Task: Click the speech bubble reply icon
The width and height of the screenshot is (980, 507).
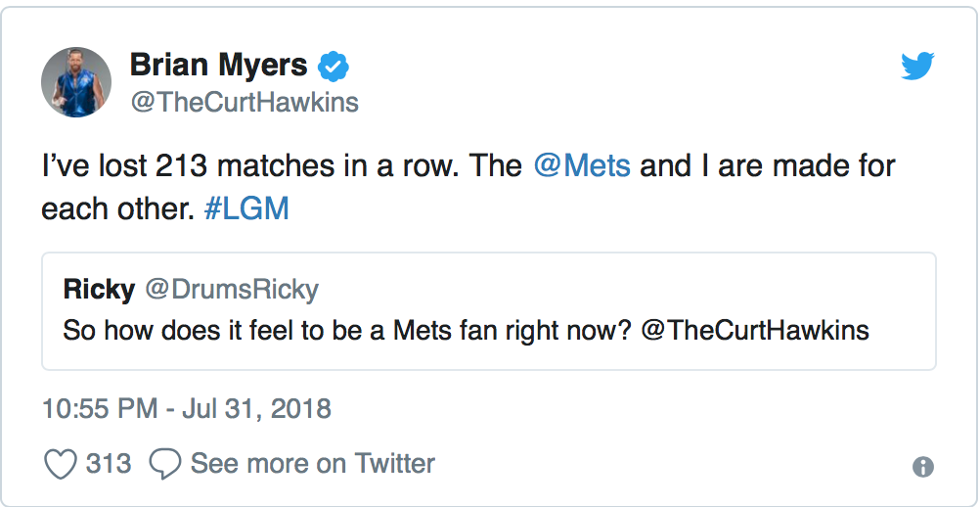Action: pyautogui.click(x=164, y=464)
